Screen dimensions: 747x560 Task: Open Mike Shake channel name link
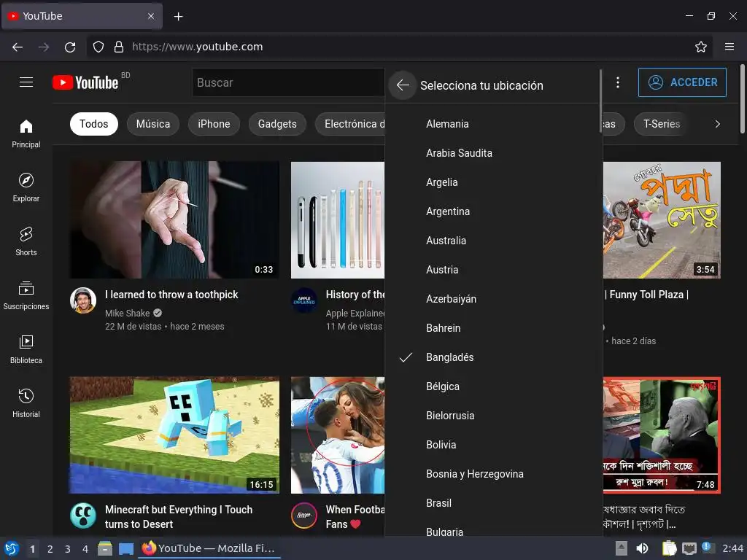pyautogui.click(x=127, y=313)
